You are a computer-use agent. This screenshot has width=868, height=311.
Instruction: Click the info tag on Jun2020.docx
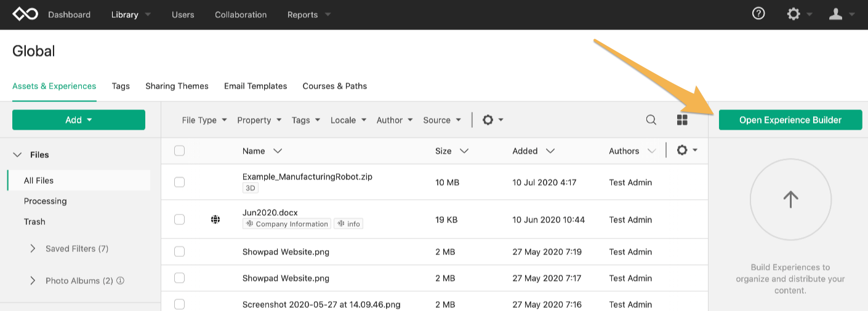(x=348, y=224)
